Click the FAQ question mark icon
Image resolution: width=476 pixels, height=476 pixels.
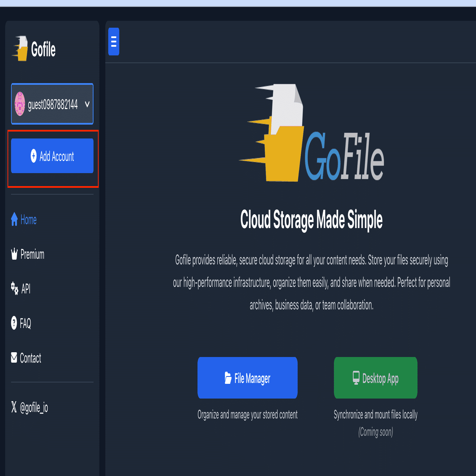14,323
